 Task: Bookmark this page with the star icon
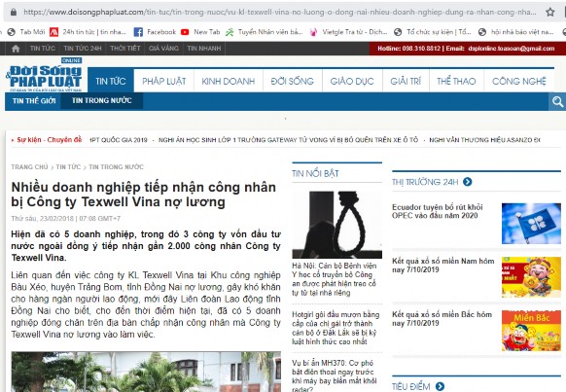tap(550, 13)
